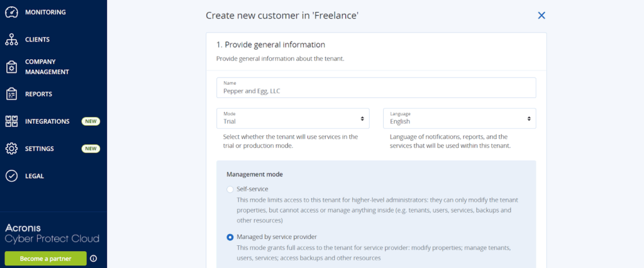The image size is (644, 268).
Task: Click the NEW badge next to Settings
Action: (91, 149)
